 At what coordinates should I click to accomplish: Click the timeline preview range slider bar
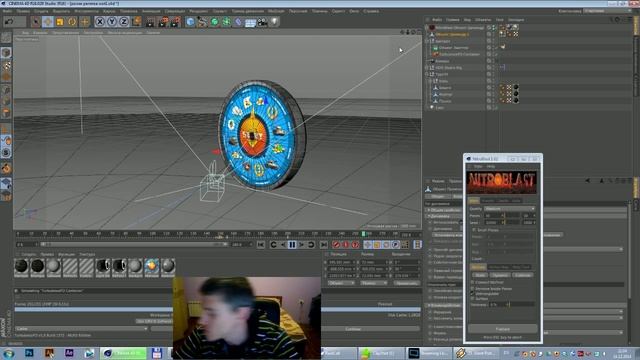[134, 244]
